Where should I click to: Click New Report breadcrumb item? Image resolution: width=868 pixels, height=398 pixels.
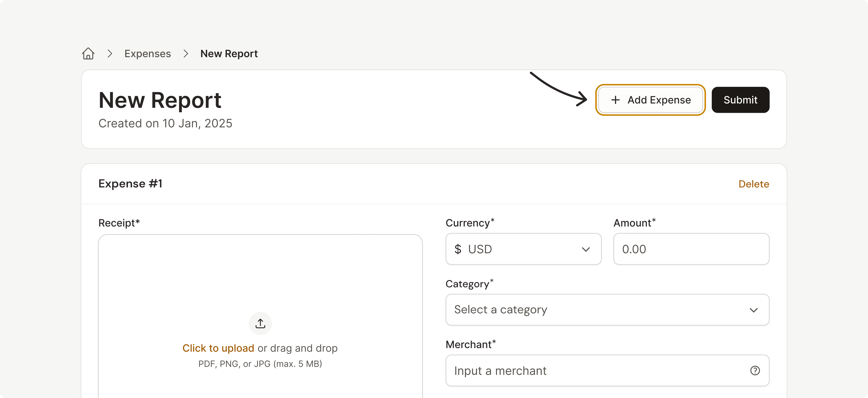pos(229,54)
